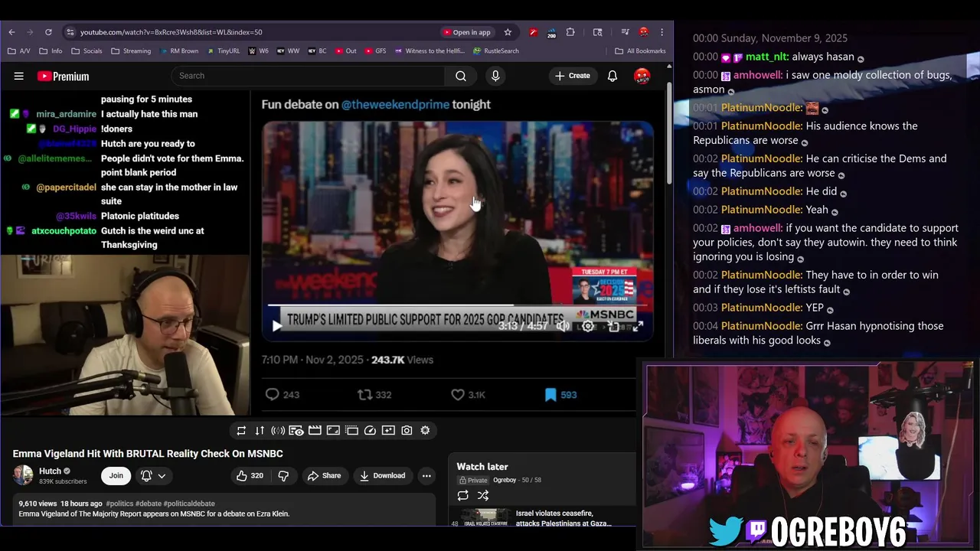The width and height of the screenshot is (980, 551).
Task: Open the Hutch channel name link
Action: tap(50, 471)
